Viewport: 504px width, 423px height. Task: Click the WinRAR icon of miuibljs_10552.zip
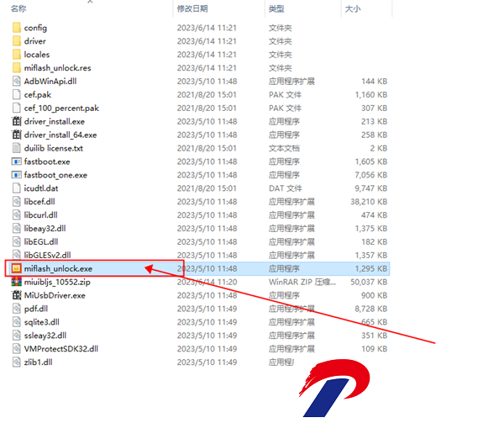coord(17,282)
